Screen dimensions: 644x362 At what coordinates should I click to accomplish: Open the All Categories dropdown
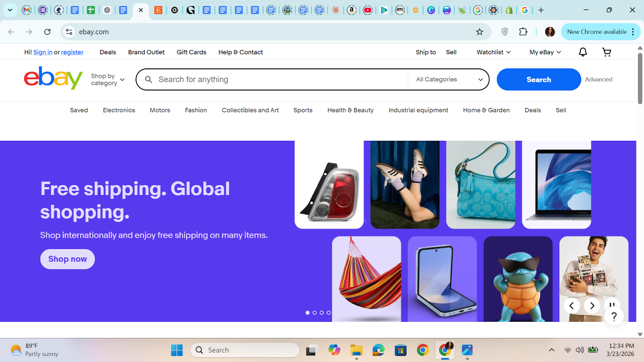(449, 79)
